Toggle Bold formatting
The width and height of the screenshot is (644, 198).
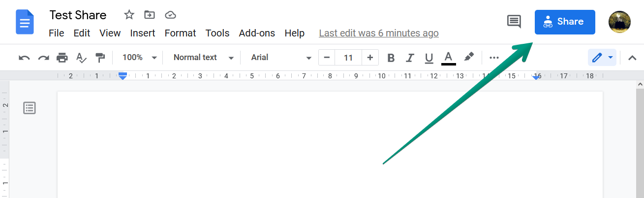point(391,58)
